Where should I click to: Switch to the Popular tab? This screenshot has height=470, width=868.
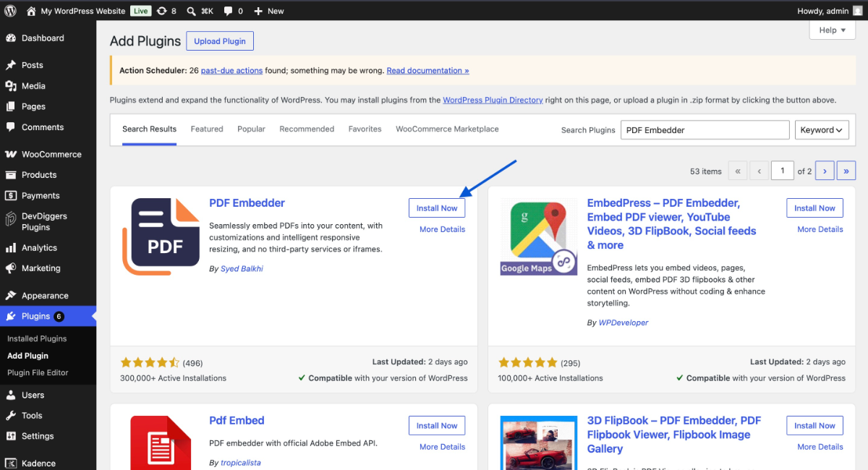tap(251, 129)
